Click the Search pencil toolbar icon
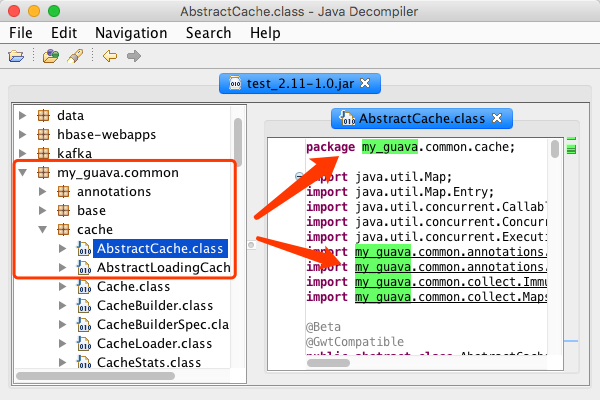This screenshot has height=400, width=600. click(x=73, y=55)
